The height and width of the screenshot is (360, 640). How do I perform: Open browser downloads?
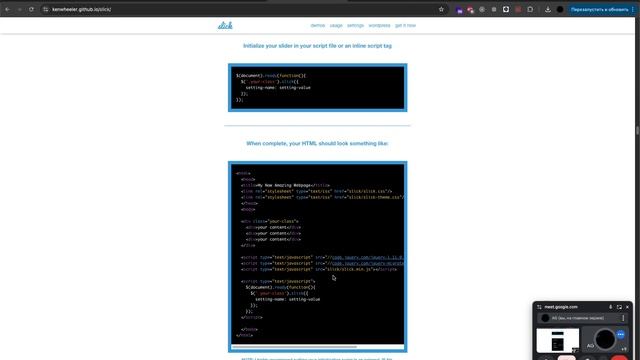tap(548, 9)
